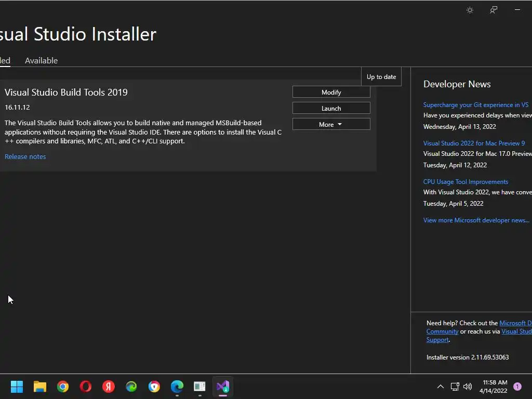Toggle the light/dark theme sun icon
The width and height of the screenshot is (532, 399).
(x=470, y=10)
